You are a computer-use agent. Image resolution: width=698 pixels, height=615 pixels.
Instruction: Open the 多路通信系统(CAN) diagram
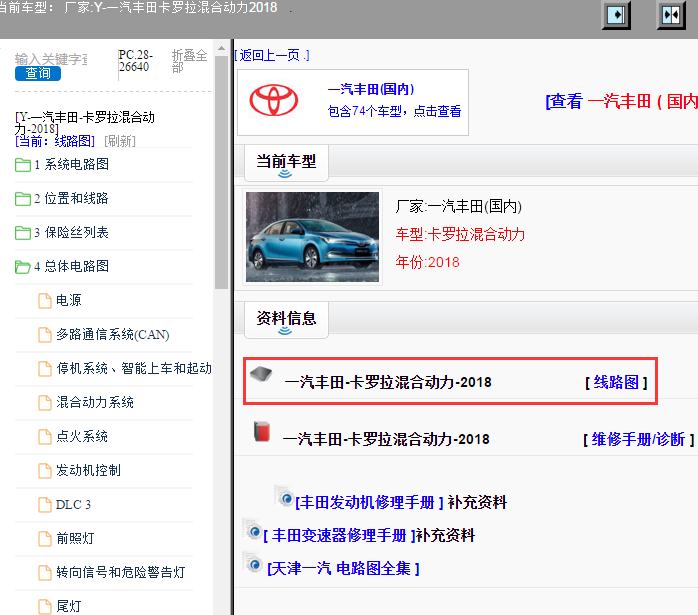click(x=113, y=334)
